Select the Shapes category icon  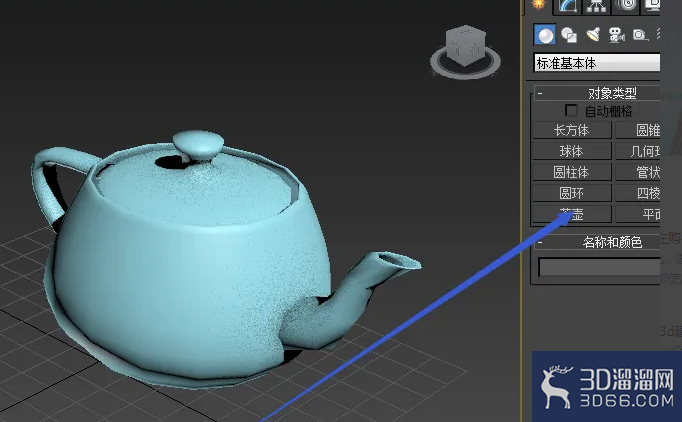(568, 35)
